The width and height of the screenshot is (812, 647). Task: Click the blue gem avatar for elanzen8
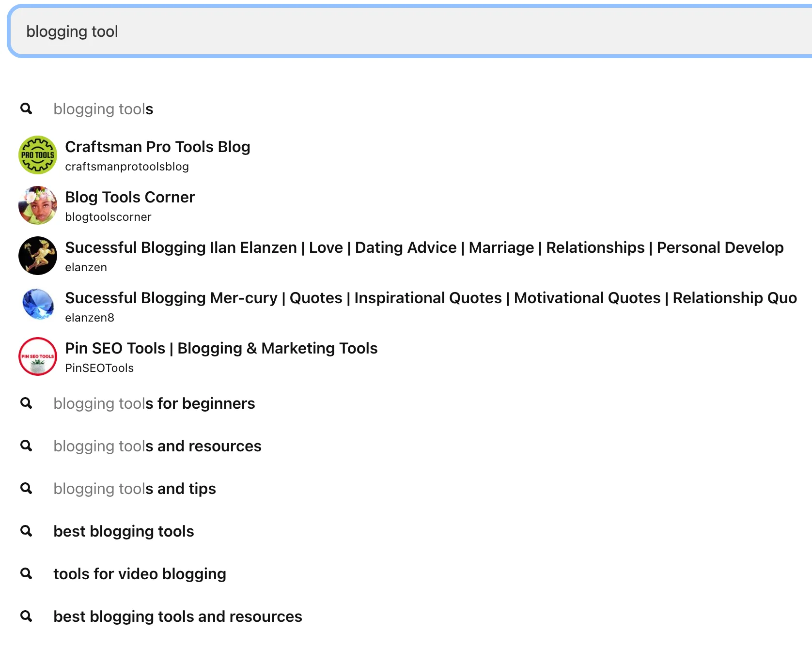37,306
